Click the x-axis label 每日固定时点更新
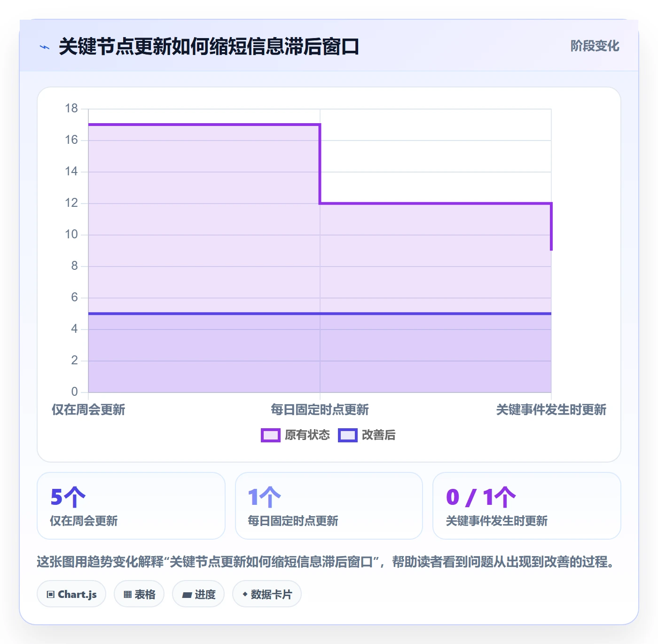The image size is (658, 644). click(x=320, y=410)
